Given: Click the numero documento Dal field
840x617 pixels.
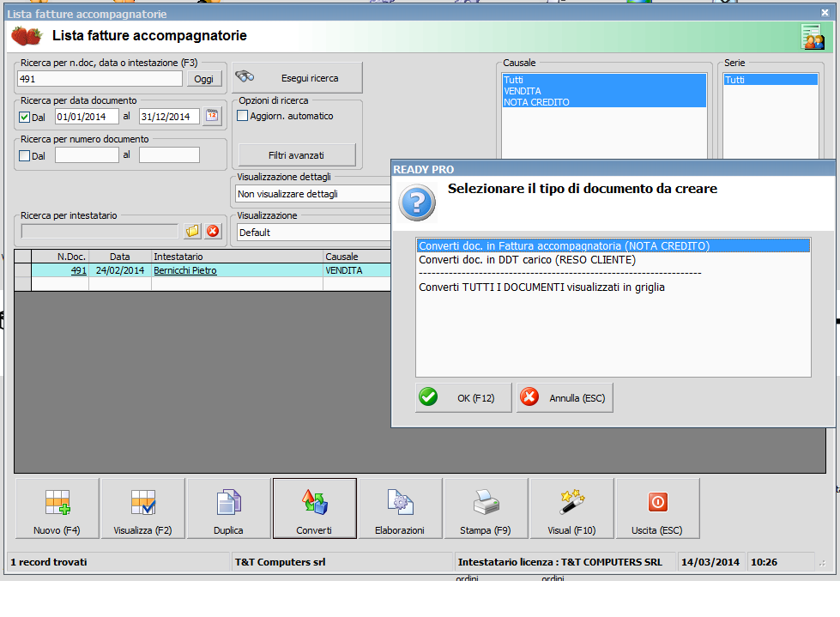Looking at the screenshot, I should coord(87,154).
